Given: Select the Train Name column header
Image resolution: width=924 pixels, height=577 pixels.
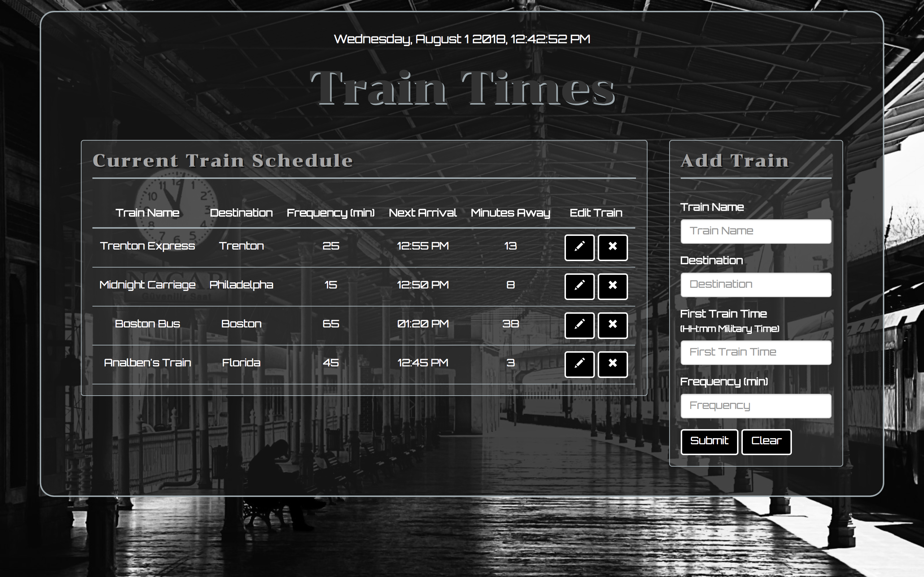Looking at the screenshot, I should coord(148,213).
